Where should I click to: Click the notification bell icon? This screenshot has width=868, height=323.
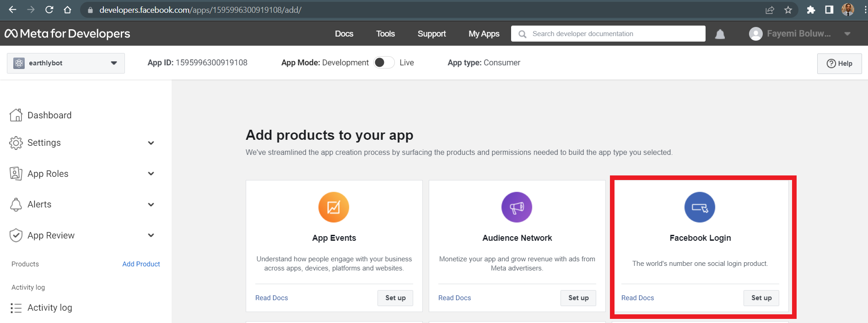tap(720, 34)
